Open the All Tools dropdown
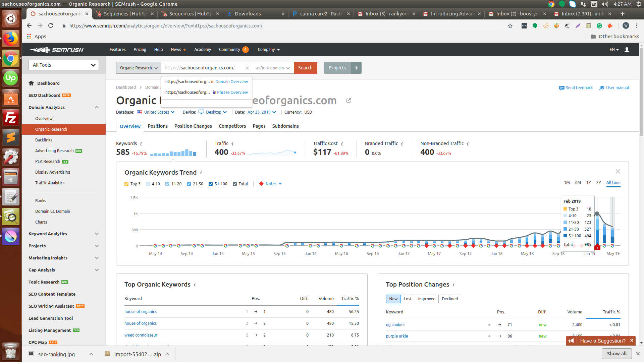This screenshot has width=644, height=362. click(x=64, y=65)
